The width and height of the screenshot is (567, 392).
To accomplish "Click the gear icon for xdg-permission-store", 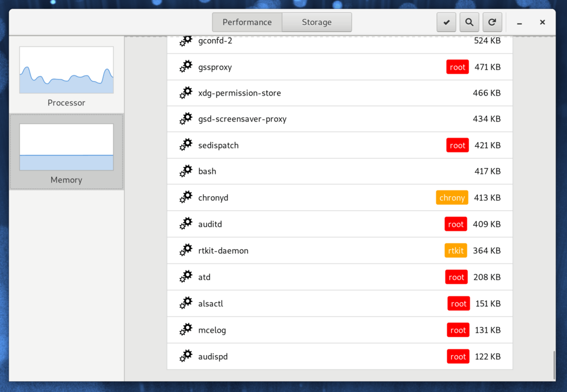I will tap(186, 93).
